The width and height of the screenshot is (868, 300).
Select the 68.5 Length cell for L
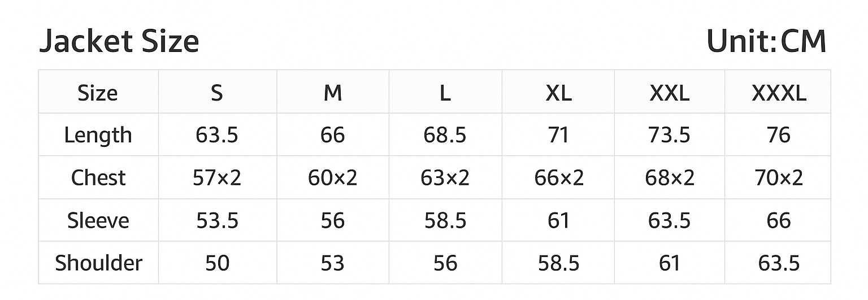click(445, 136)
